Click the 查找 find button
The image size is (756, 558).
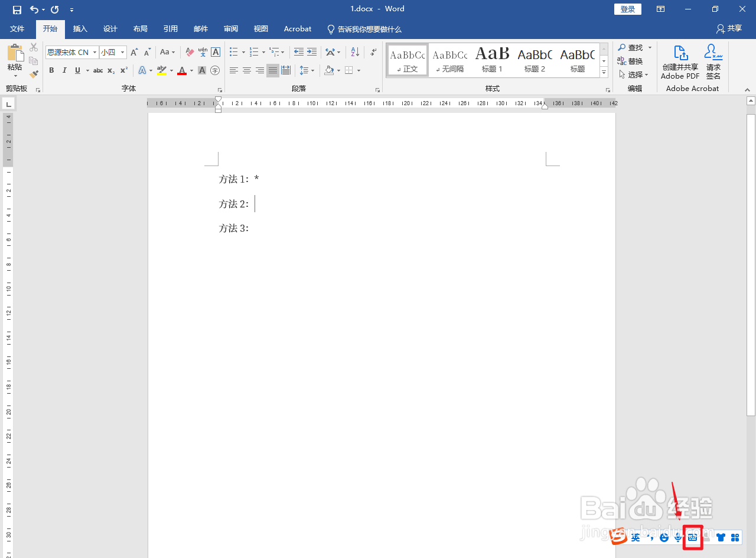pos(631,47)
